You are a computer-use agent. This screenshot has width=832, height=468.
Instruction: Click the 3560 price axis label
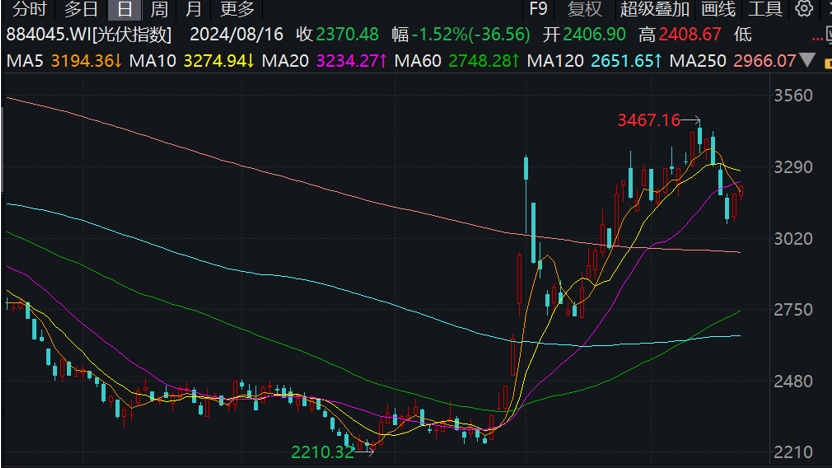793,96
